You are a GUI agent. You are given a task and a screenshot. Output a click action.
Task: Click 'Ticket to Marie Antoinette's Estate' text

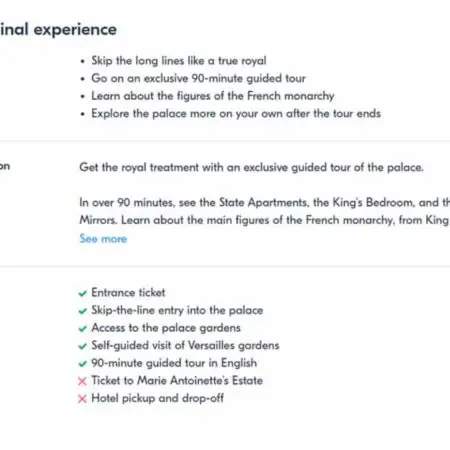[x=177, y=381]
